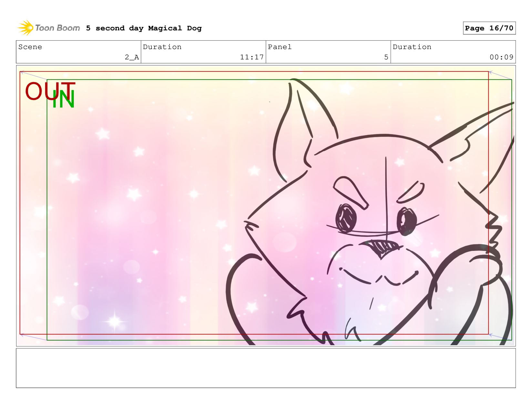Click the "Page 16/70" box

[x=489, y=28]
